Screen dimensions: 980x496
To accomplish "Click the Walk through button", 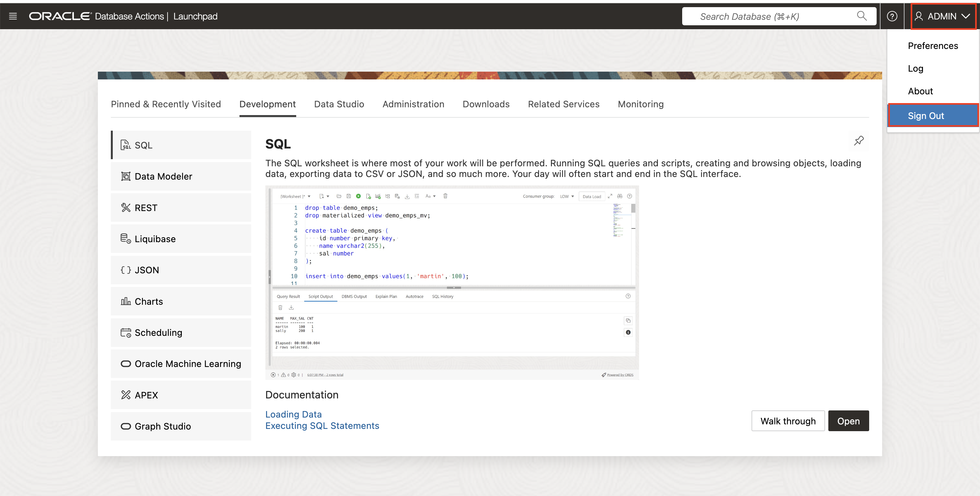I will pos(788,421).
